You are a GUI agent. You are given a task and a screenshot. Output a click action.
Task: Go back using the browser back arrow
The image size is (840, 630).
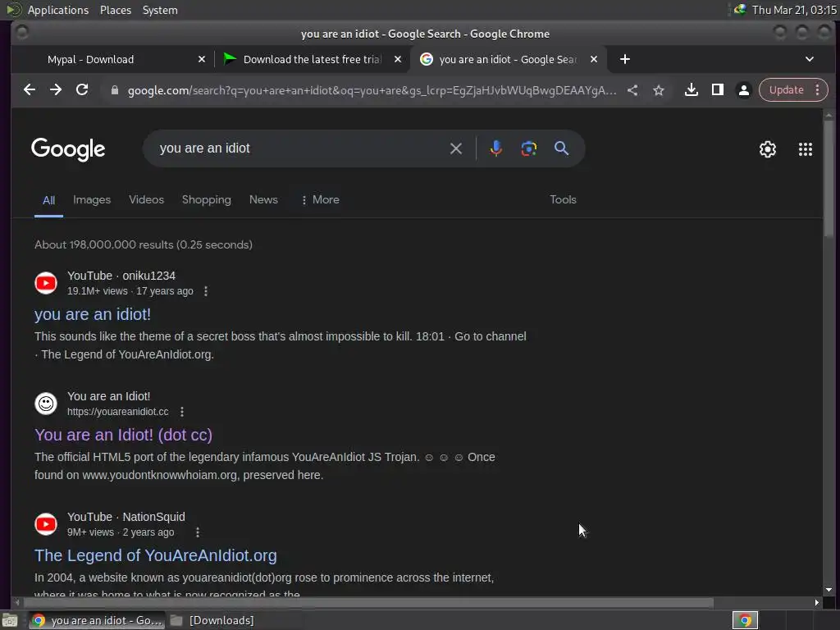pos(30,90)
